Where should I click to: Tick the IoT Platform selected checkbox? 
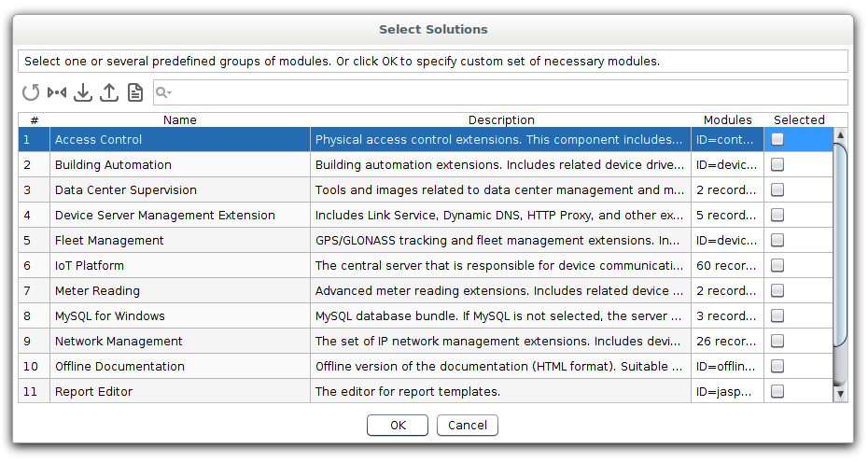777,265
